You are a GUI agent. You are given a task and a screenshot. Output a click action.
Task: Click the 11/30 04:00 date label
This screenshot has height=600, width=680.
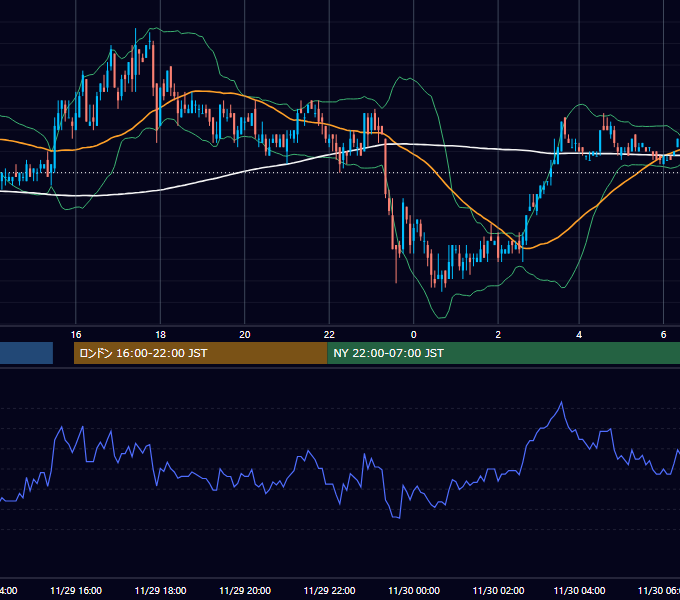tap(579, 590)
